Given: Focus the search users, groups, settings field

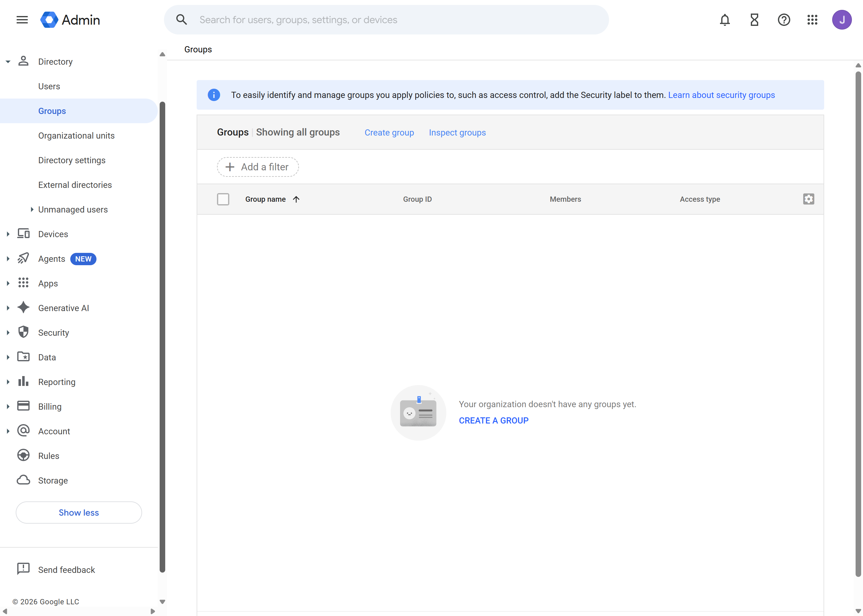Looking at the screenshot, I should [386, 20].
